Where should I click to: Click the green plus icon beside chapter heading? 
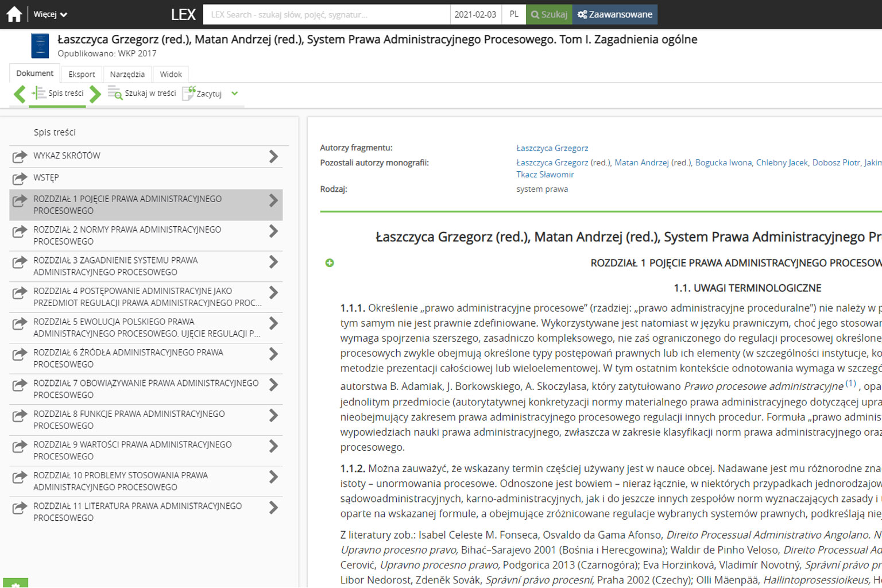pyautogui.click(x=330, y=263)
